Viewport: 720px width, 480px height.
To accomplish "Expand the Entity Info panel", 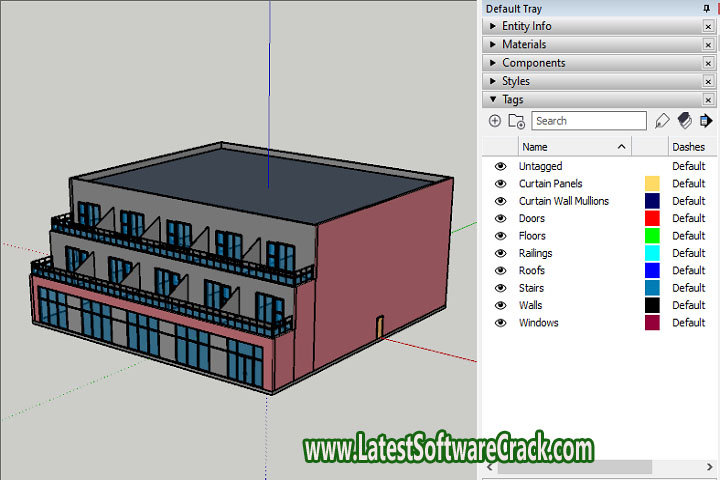I will click(527, 26).
